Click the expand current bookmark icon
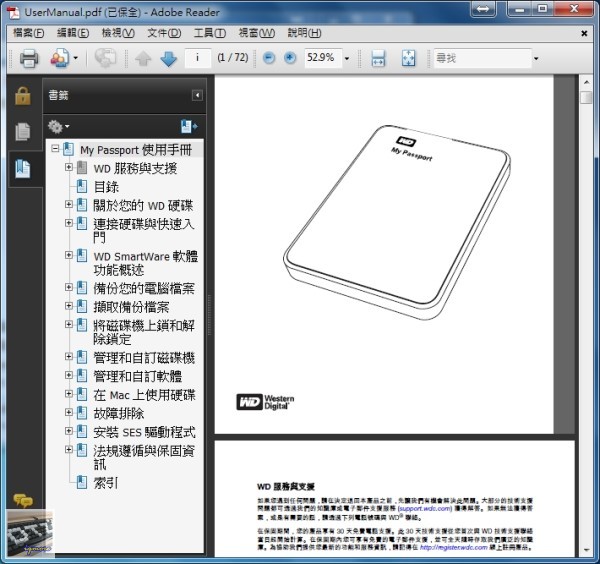 pos(189,126)
